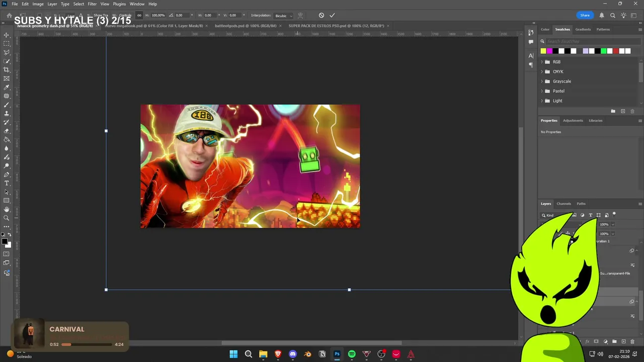Toggle the link width and height chain
This screenshot has width=644, height=362.
coord(139,15)
